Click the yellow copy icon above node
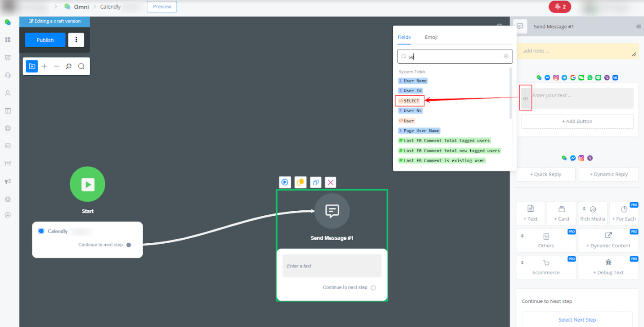The height and width of the screenshot is (327, 644). pos(300,182)
